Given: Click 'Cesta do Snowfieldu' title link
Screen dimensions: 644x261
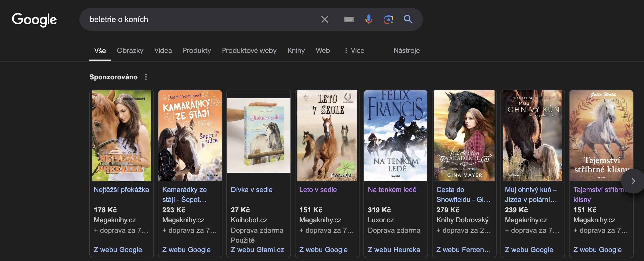Looking at the screenshot, I should 463,194.
